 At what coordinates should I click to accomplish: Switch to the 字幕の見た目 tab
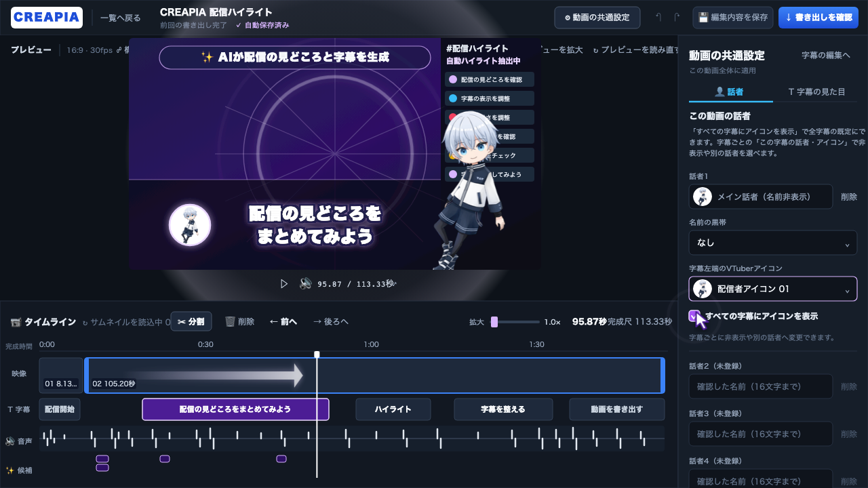coord(816,91)
